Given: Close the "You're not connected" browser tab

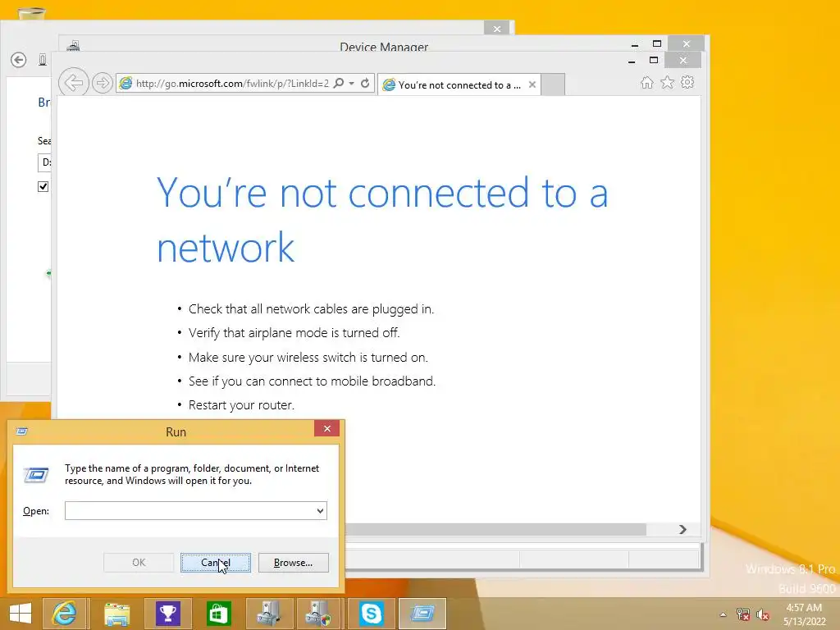Looking at the screenshot, I should pyautogui.click(x=532, y=84).
